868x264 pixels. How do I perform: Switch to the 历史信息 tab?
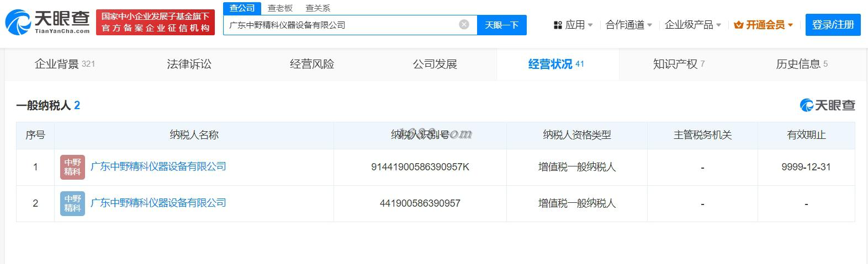[803, 64]
